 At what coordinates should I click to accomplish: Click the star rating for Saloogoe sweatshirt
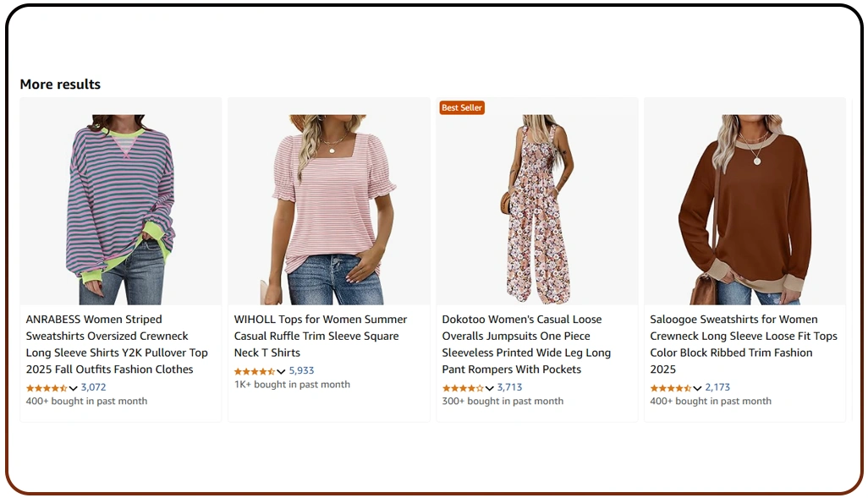click(671, 388)
